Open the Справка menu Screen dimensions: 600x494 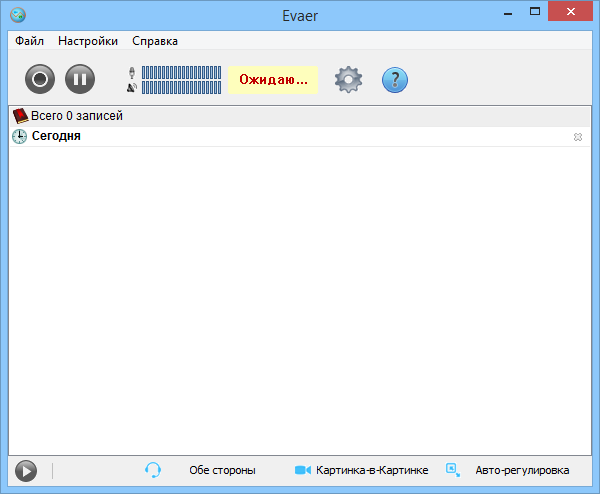(155, 41)
